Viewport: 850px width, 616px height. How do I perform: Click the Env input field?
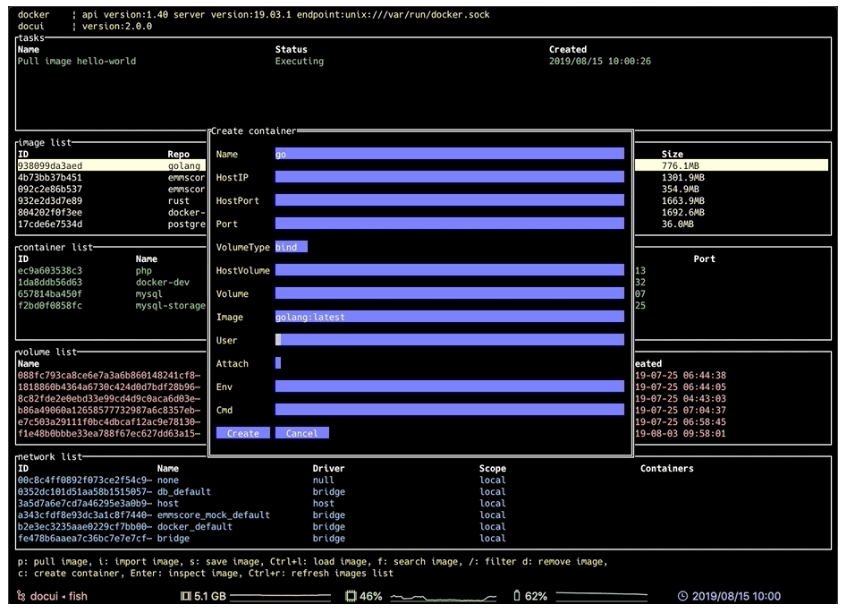(449, 386)
